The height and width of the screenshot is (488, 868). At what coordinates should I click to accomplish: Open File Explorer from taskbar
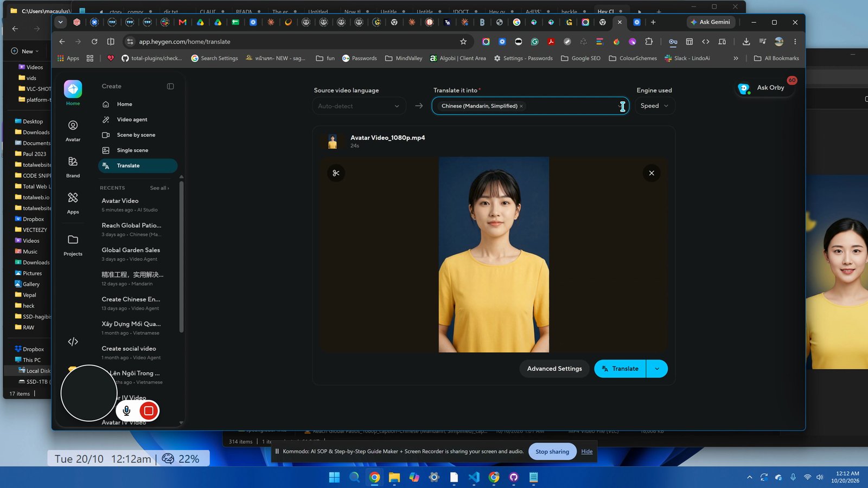394,477
